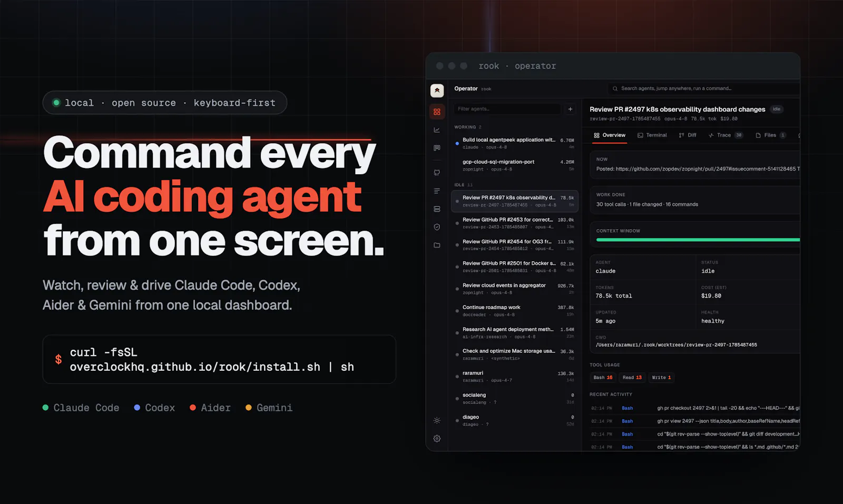Click the 78.5k total tokens value
This screenshot has height=504, width=843.
click(614, 296)
